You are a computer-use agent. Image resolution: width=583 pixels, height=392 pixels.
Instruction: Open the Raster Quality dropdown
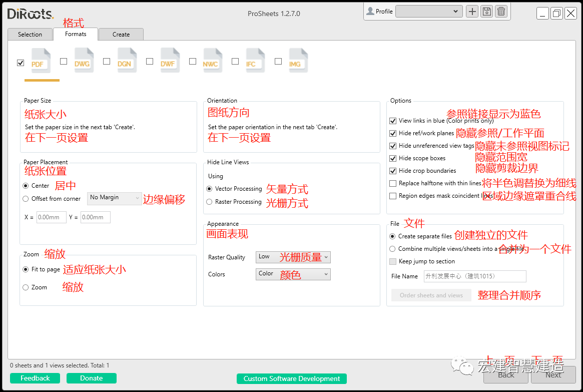click(293, 257)
